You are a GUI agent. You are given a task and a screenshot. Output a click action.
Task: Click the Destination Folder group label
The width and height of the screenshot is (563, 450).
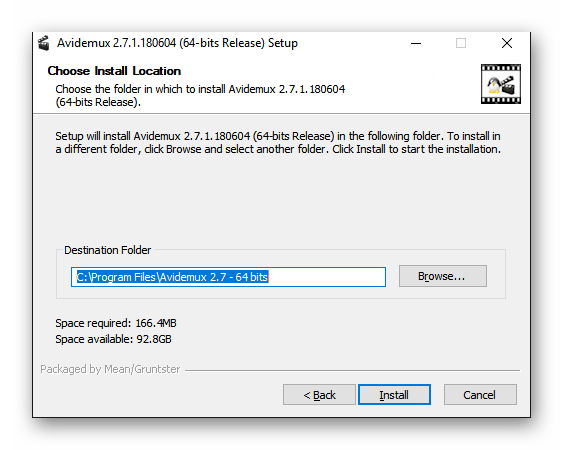pyautogui.click(x=107, y=250)
